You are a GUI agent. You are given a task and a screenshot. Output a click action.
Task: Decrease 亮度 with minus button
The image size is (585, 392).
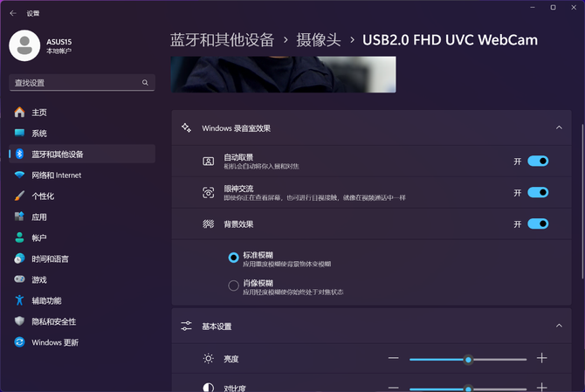tap(393, 358)
